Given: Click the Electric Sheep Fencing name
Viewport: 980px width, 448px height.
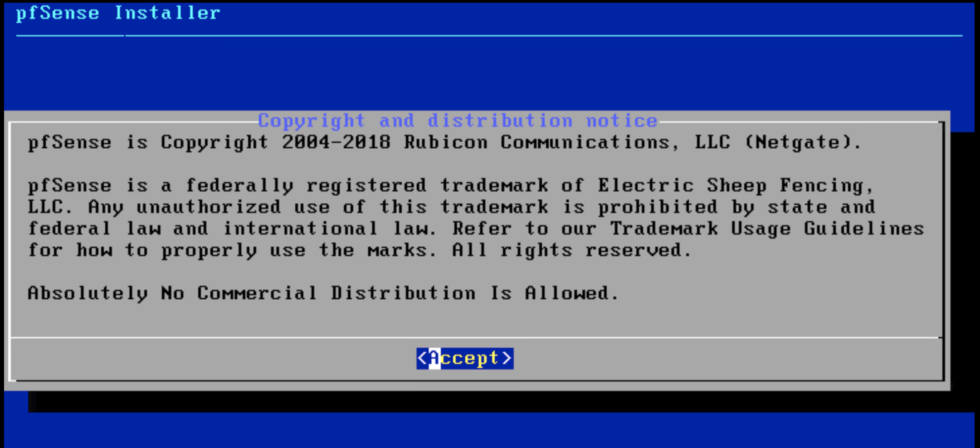Looking at the screenshot, I should (730, 185).
